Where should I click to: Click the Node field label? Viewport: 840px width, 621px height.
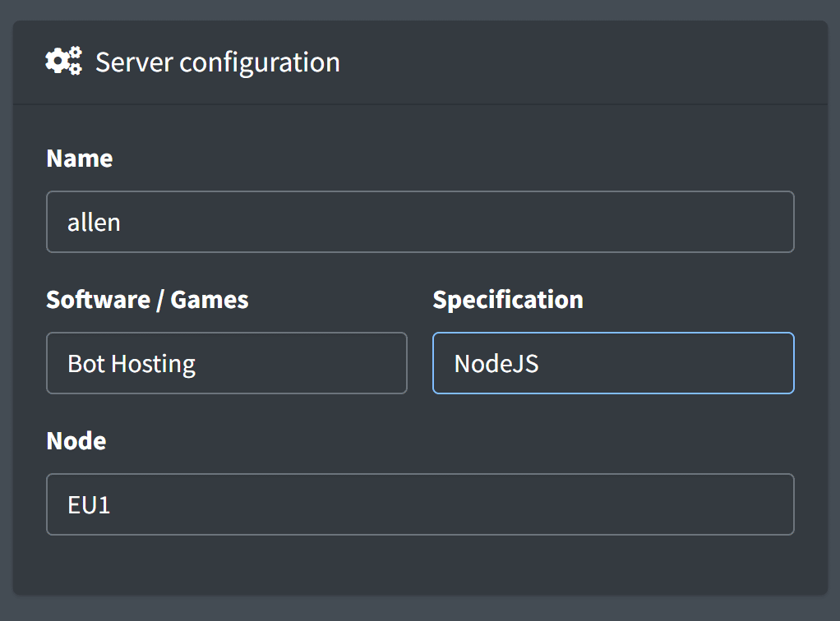point(76,440)
